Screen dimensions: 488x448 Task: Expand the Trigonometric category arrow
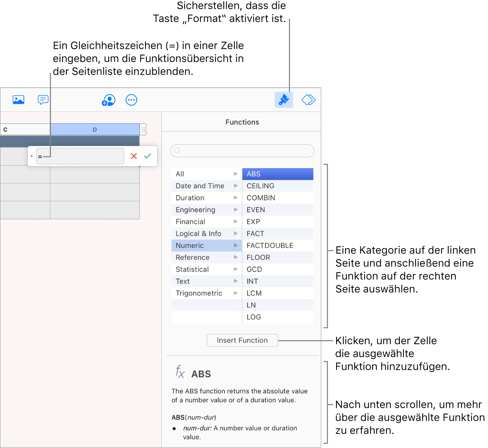[x=236, y=293]
